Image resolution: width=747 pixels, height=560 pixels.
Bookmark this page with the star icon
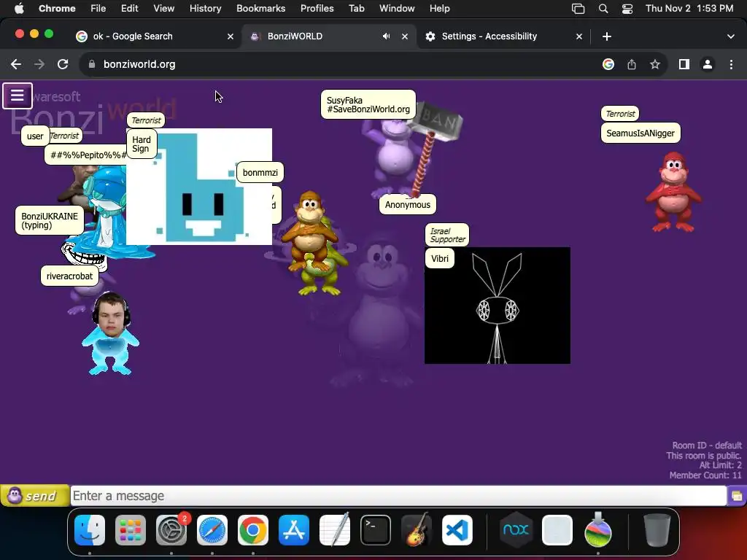(x=655, y=64)
